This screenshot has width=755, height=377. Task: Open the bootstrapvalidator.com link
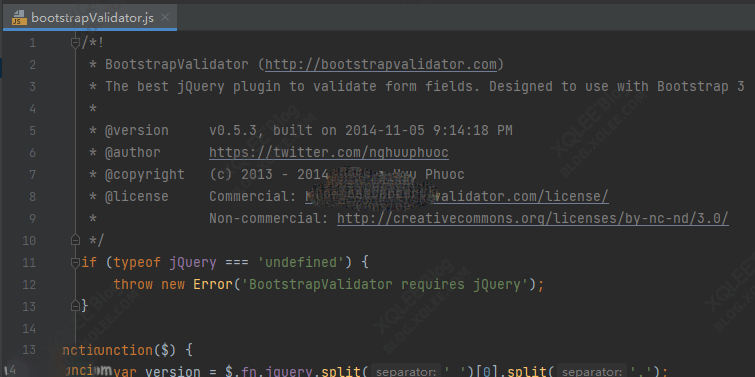tap(381, 65)
